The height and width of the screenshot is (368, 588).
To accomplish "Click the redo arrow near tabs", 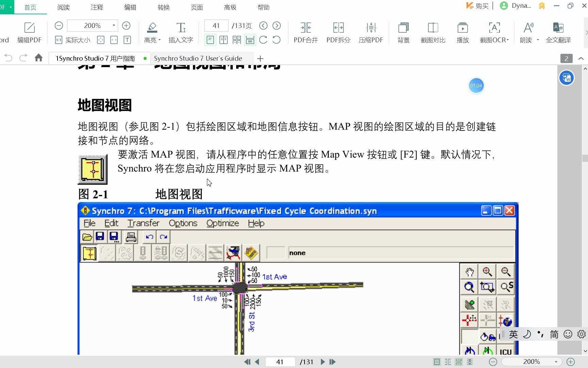I will tap(23, 58).
